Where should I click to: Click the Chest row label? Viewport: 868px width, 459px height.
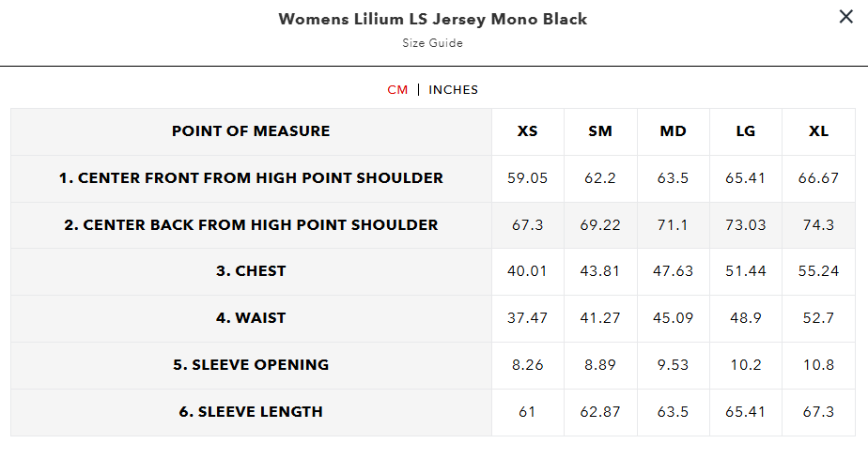[x=251, y=271]
